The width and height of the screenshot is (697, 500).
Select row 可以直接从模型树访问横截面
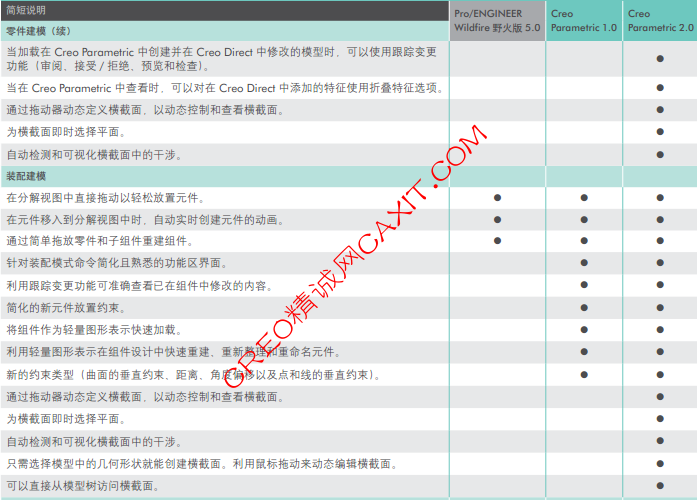click(349, 486)
